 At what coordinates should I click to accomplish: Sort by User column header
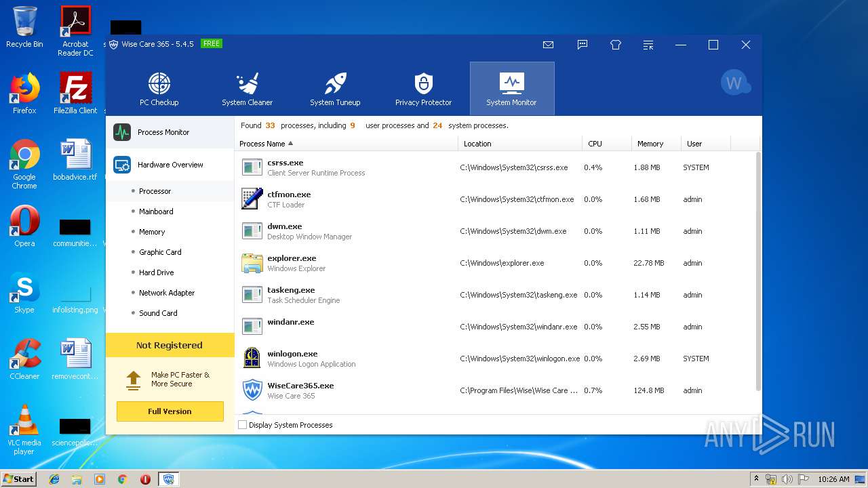705,144
